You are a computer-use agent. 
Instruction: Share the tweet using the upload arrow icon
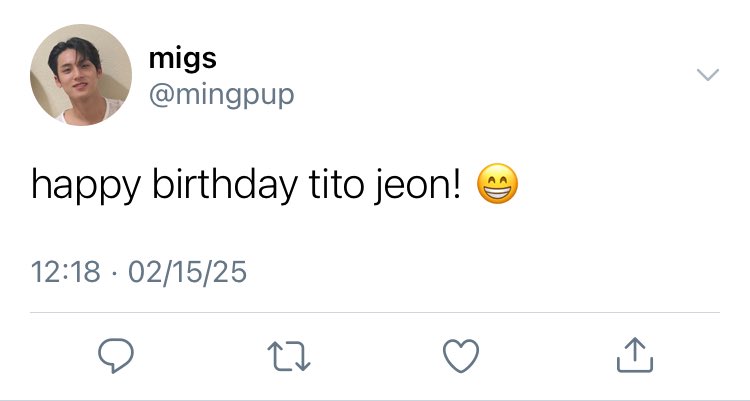pos(635,355)
